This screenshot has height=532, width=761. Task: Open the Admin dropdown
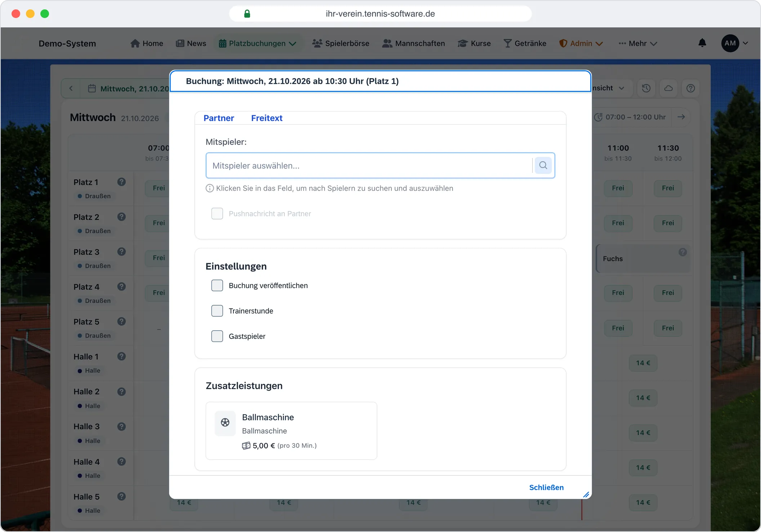(x=581, y=44)
